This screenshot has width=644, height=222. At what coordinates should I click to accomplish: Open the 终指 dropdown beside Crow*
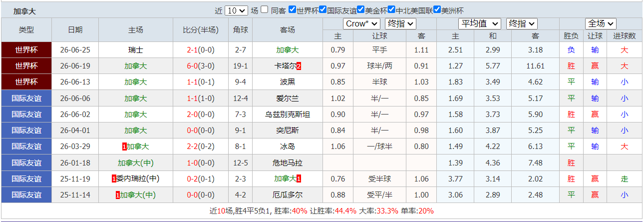401,23
